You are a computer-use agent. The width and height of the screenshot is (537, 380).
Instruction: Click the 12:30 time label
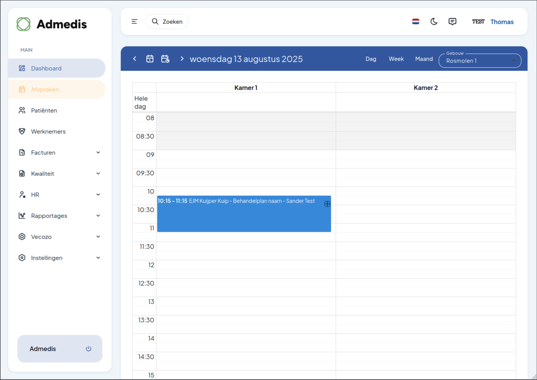pos(146,283)
